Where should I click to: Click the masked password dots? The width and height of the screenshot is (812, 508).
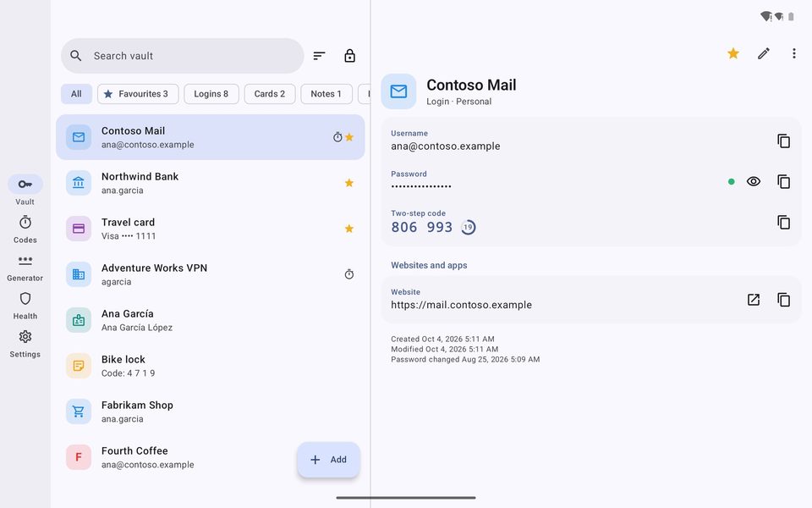[x=421, y=186]
